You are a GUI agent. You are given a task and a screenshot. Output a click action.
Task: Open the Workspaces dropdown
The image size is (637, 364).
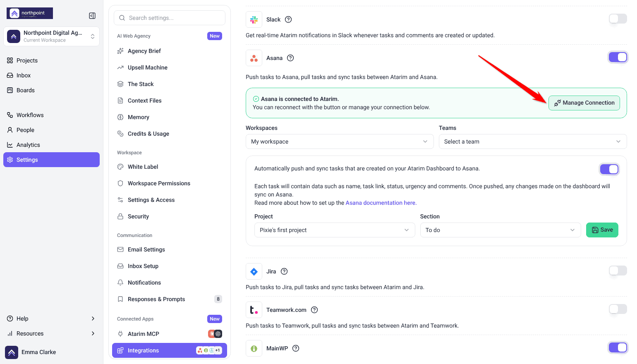(x=340, y=141)
